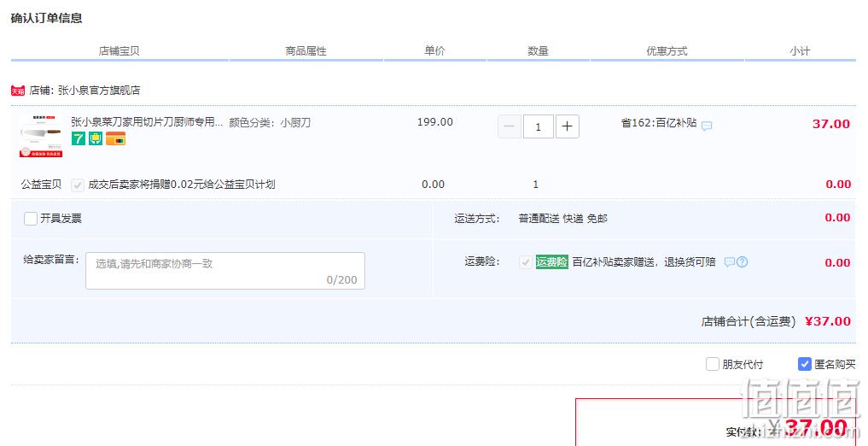Click the orange credit card badge icon
The height and width of the screenshot is (446, 868).
tap(116, 138)
